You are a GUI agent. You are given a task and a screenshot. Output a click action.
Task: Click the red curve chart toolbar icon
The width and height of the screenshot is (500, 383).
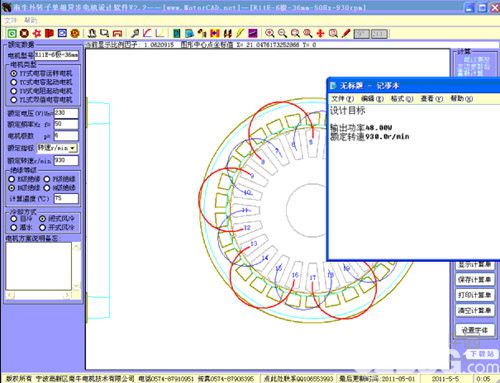[147, 33]
